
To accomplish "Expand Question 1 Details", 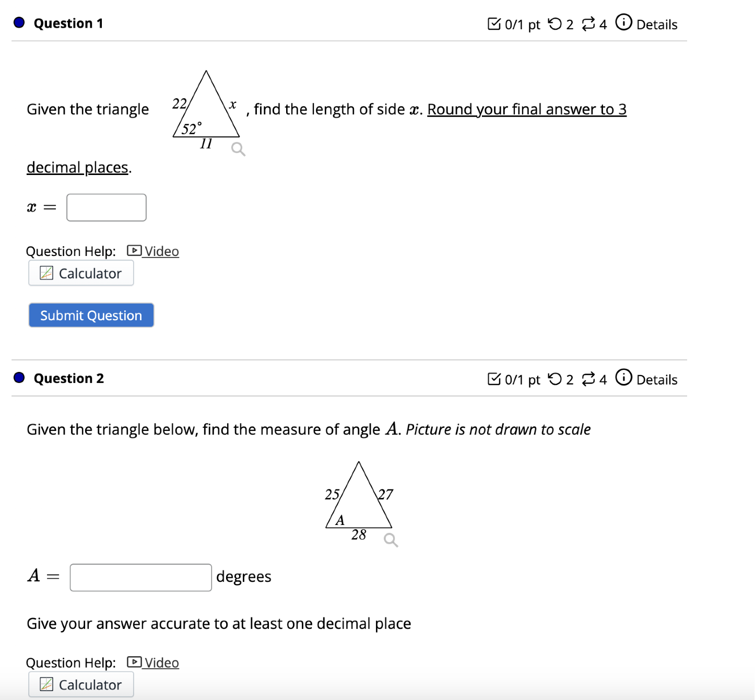I will pos(657,24).
